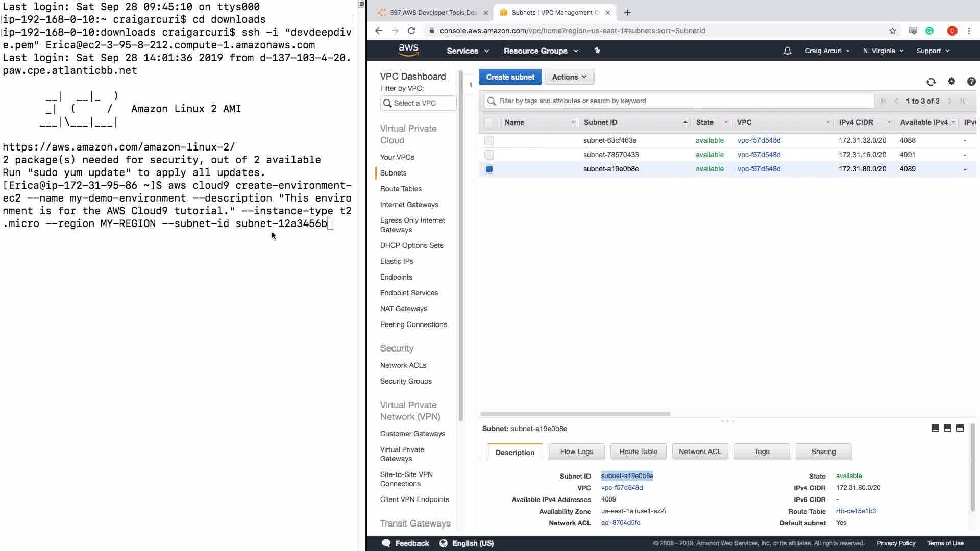Open the N. Virginia region dropdown
Screen dimensions: 980x551
tap(883, 51)
